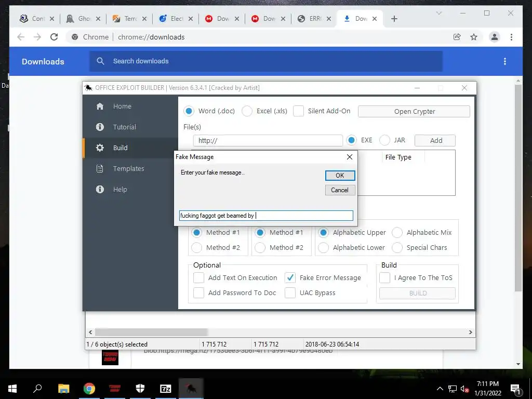Open a new Chrome tab with plus
Image resolution: width=532 pixels, height=399 pixels.
click(394, 19)
